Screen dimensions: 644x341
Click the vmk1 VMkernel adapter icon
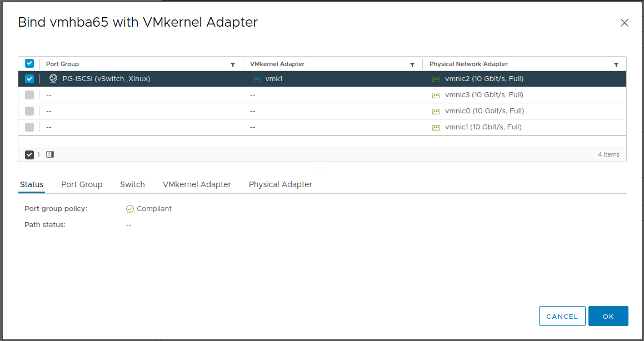click(257, 79)
